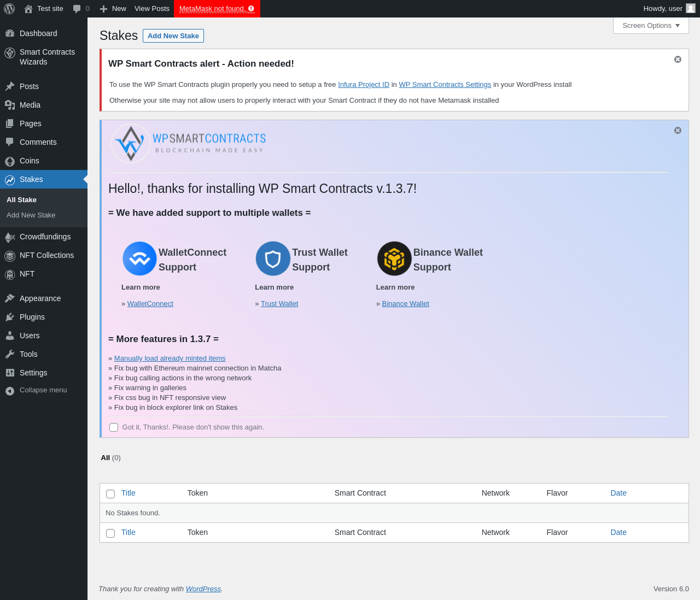Click the Dashboard gauge icon
The image size is (700, 600).
pos(10,33)
